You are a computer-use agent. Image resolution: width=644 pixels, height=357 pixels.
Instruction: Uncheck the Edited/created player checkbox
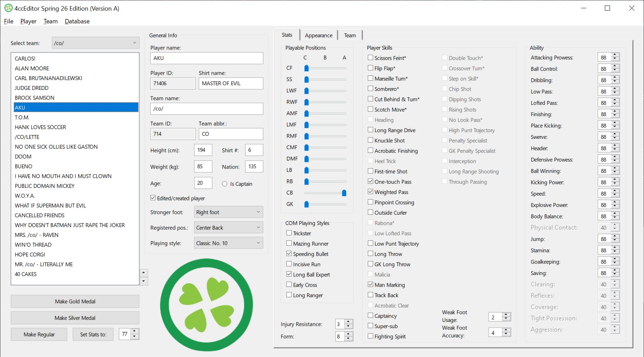(153, 198)
